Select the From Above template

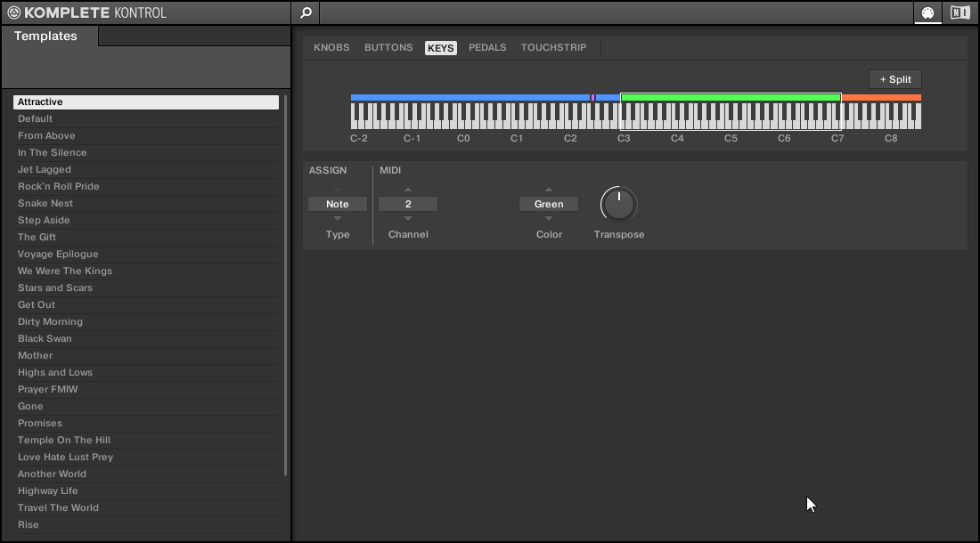tap(145, 135)
